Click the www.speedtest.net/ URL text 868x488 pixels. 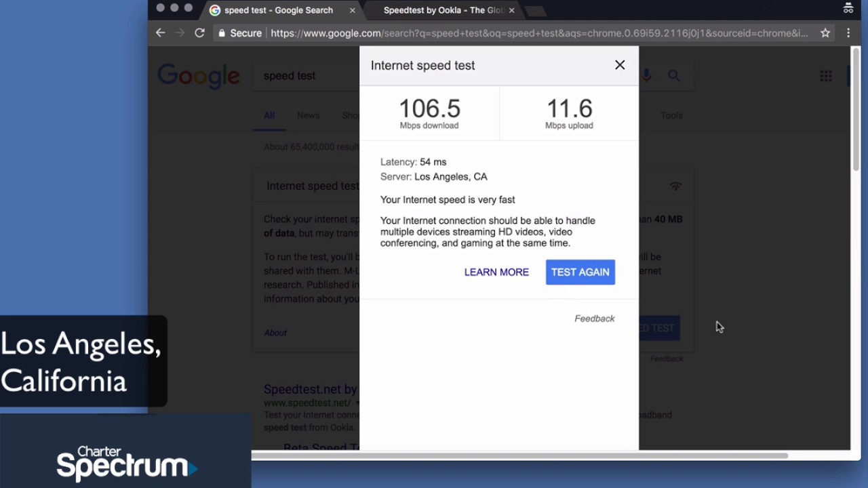pos(307,403)
